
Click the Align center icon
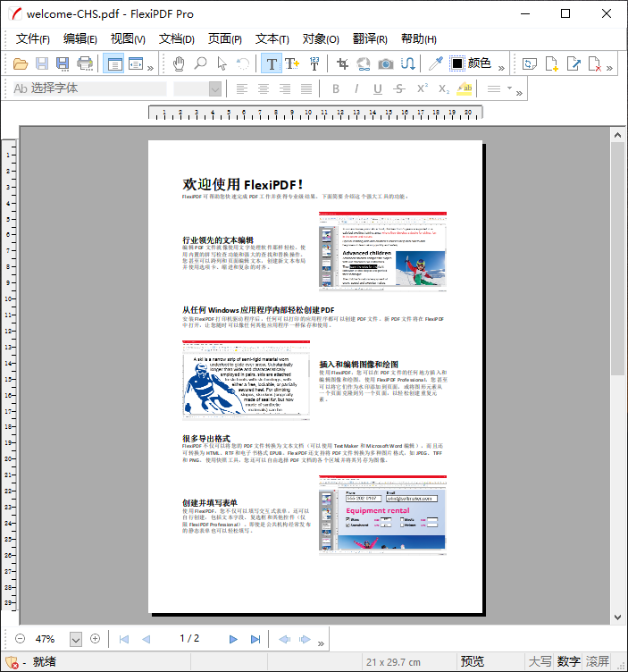coord(264,88)
